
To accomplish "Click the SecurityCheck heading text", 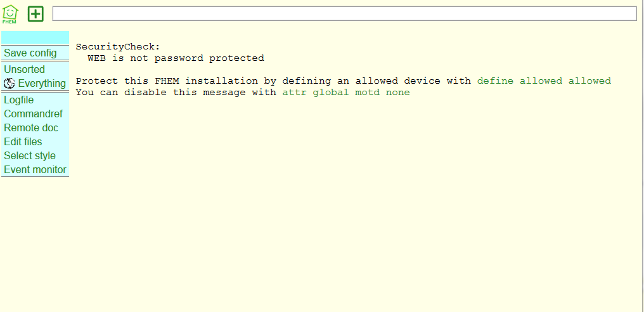I will tap(118, 47).
